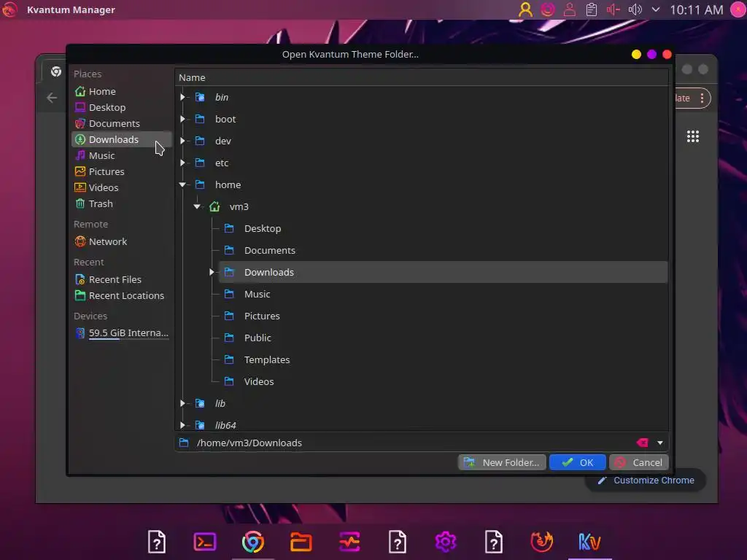Show Recent Locations
This screenshot has height=560, width=747.
click(122, 296)
